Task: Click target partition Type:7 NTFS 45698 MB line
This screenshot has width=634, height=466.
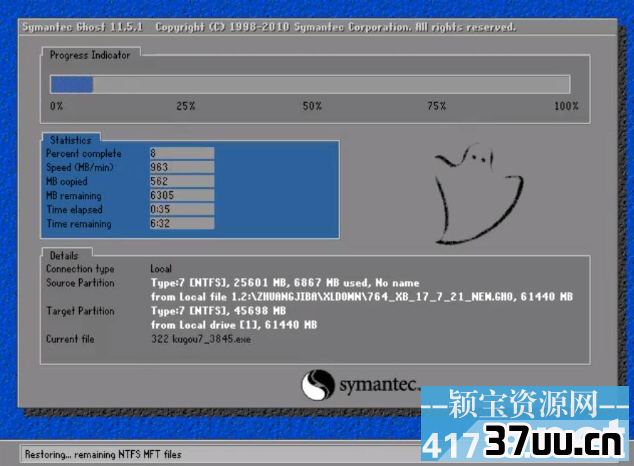Action: [x=218, y=311]
